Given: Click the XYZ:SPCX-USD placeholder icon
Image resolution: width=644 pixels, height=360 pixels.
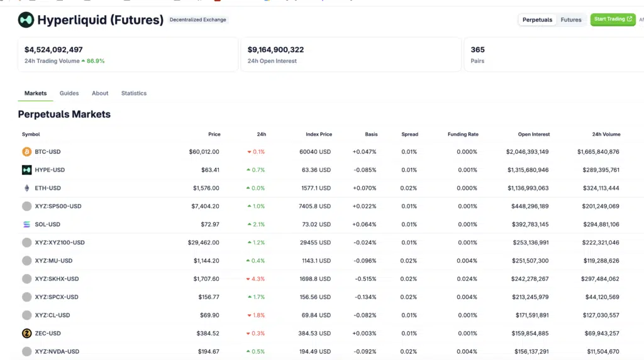Looking at the screenshot, I should (26, 297).
